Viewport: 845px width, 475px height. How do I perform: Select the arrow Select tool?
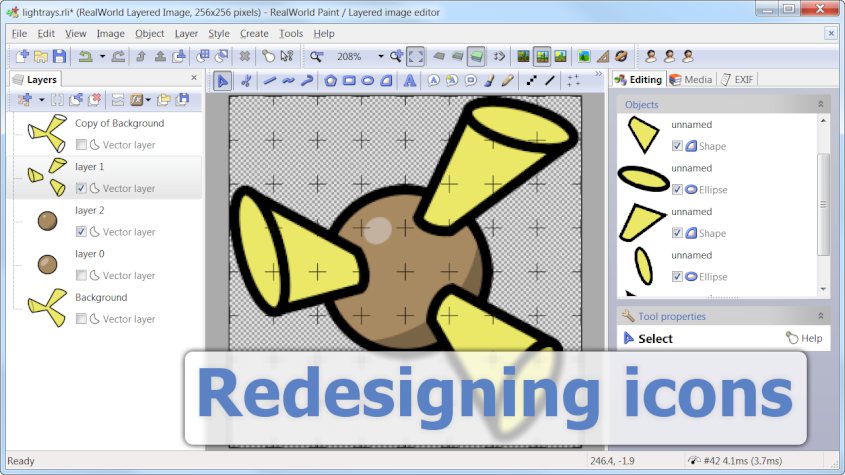222,81
